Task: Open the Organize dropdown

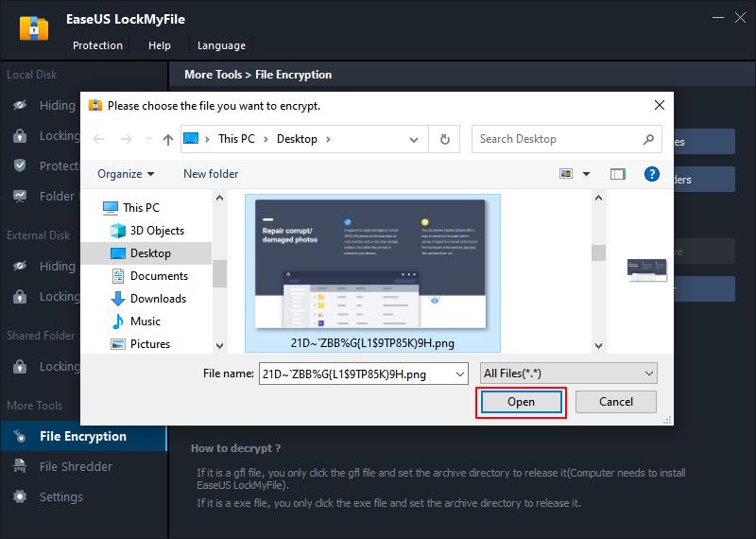Action: 126,174
